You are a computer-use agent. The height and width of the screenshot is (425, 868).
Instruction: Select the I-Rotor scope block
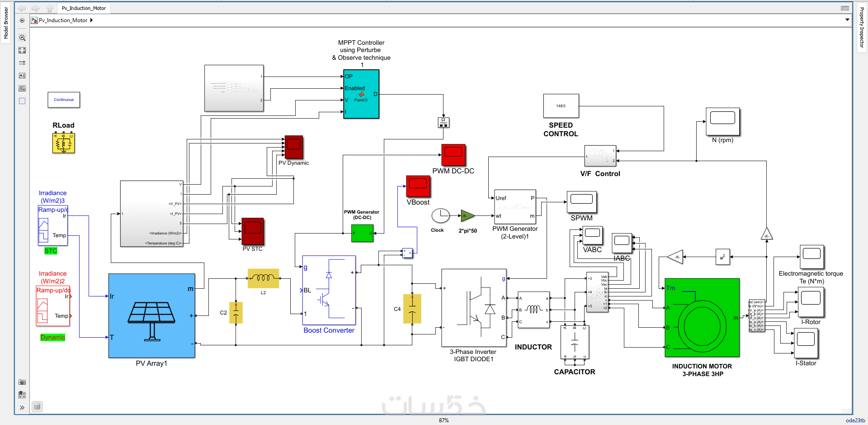(811, 302)
